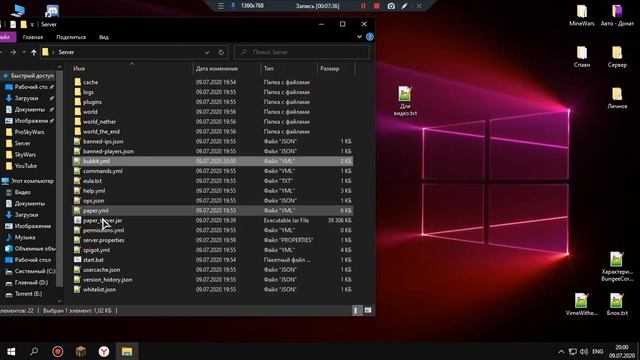Select version_history.json file

click(213, 280)
